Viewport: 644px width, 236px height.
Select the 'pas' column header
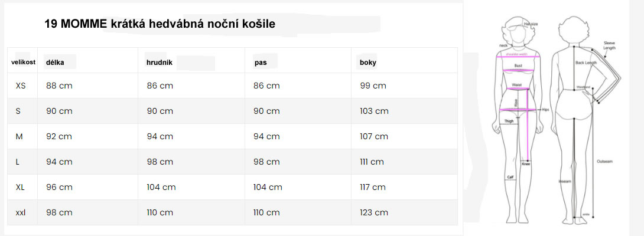click(261, 62)
